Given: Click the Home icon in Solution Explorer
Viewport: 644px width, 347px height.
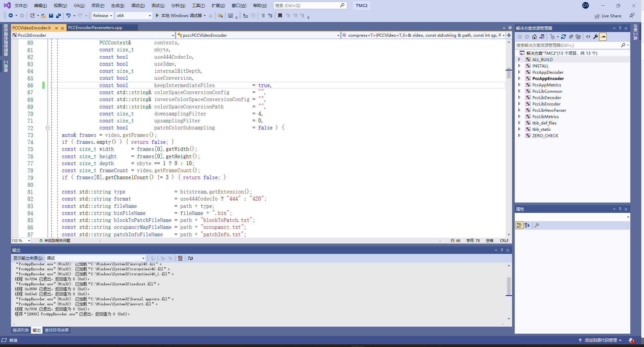Looking at the screenshot, I should (x=534, y=37).
